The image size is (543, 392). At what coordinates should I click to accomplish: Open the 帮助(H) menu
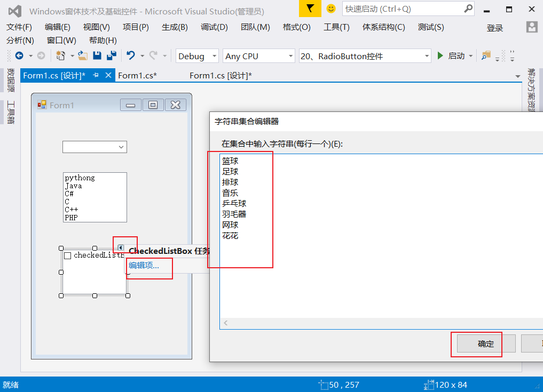coord(103,41)
